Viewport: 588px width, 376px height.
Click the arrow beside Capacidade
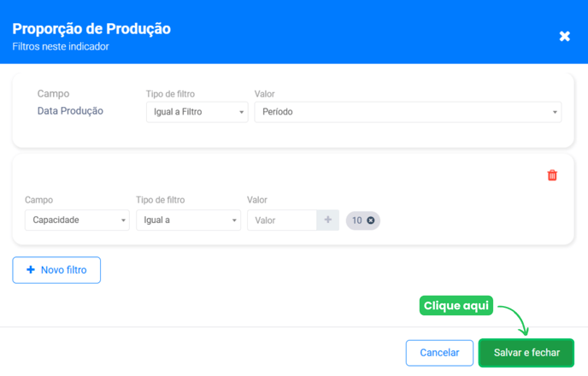[x=123, y=220]
